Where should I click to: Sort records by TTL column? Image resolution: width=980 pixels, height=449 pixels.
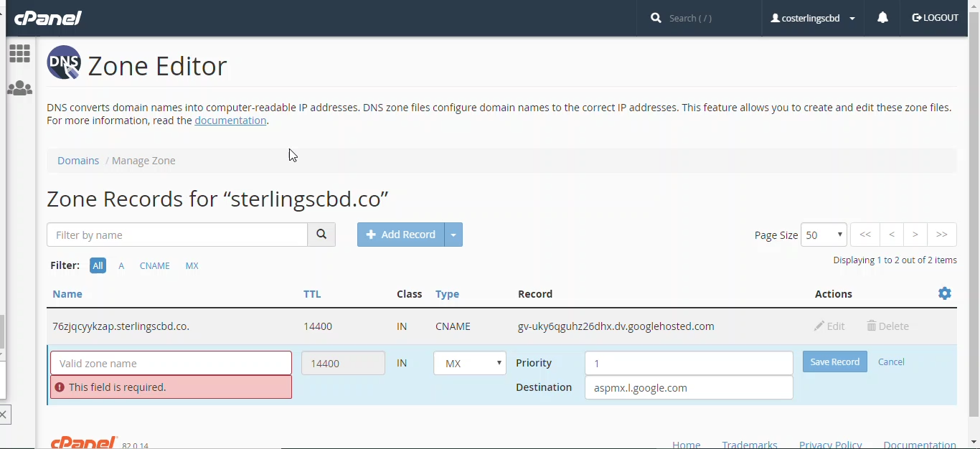click(x=312, y=294)
